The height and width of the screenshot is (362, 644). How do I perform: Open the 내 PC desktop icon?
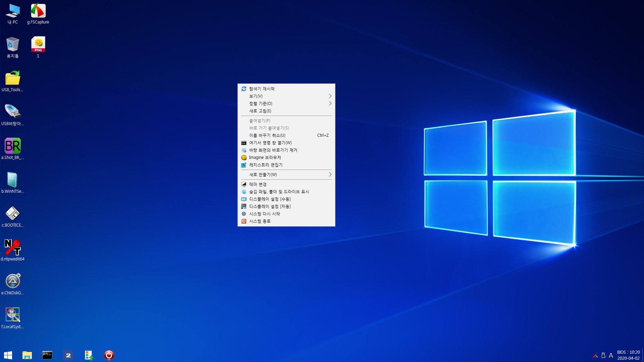click(13, 14)
